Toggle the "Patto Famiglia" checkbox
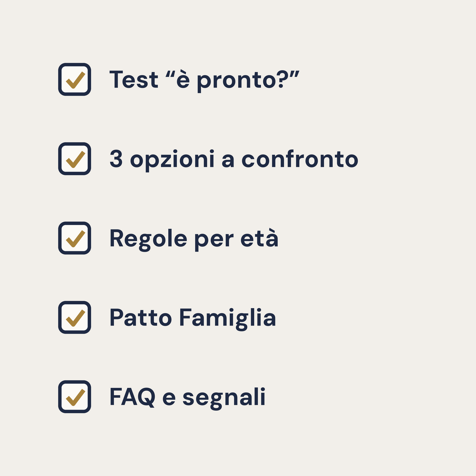The image size is (476, 476). click(75, 317)
